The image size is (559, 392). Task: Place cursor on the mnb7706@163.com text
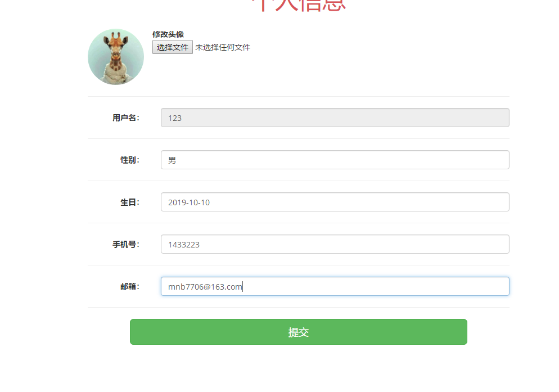click(x=205, y=287)
